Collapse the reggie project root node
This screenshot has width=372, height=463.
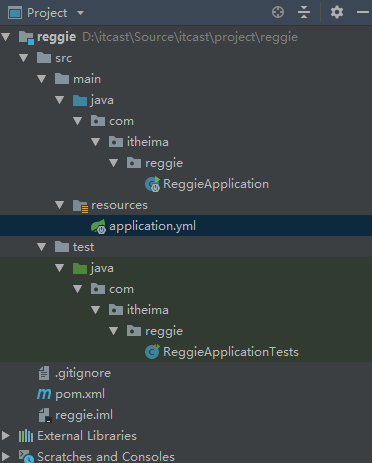pos(6,37)
